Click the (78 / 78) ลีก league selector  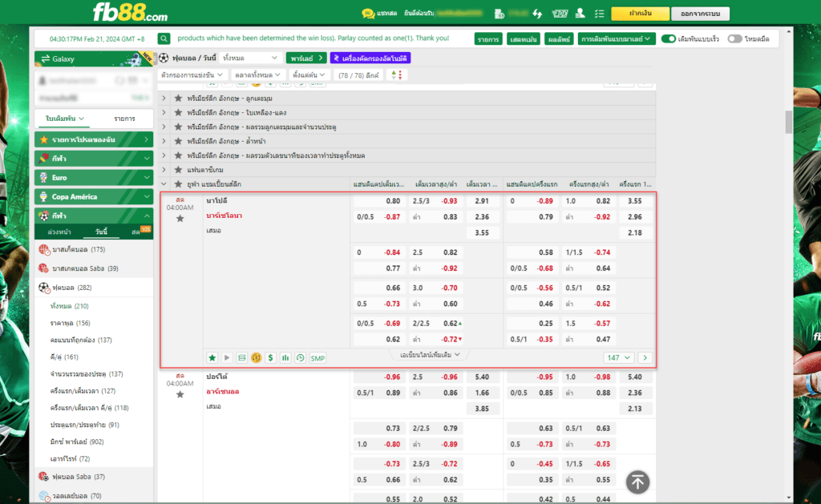point(358,75)
